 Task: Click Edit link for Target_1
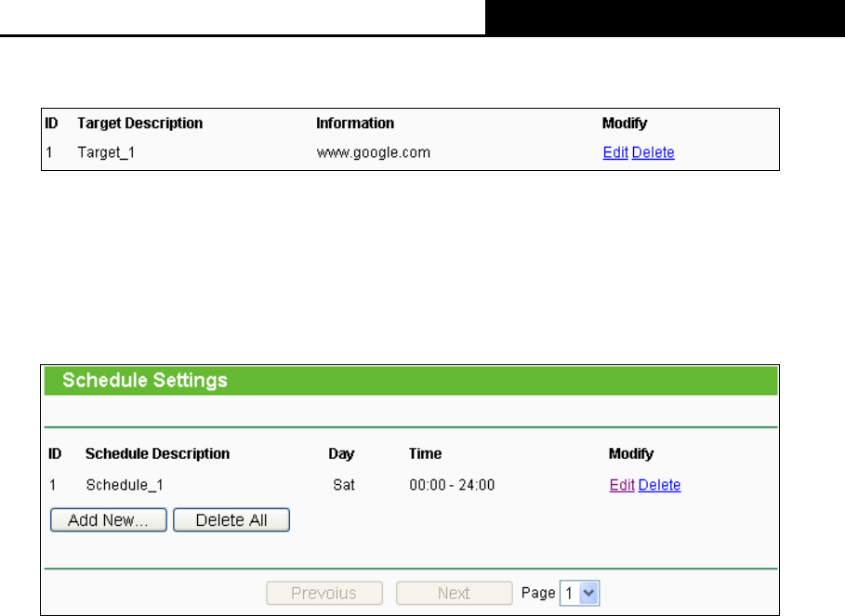(615, 152)
